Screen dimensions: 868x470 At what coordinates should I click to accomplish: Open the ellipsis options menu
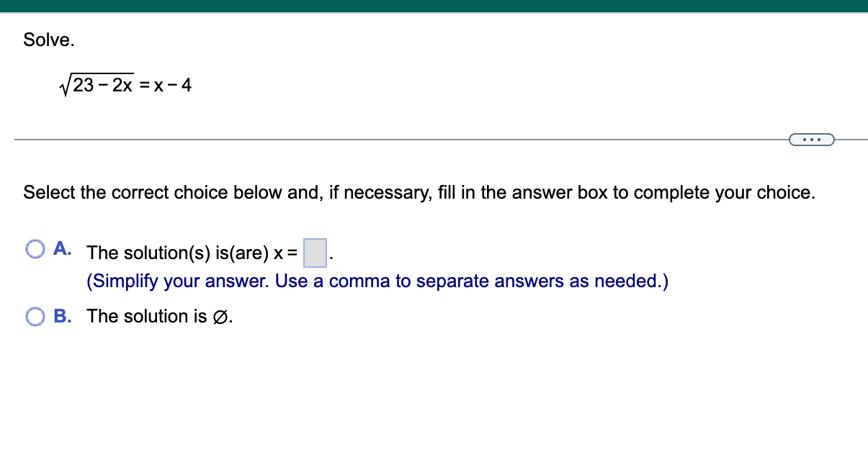tap(811, 139)
